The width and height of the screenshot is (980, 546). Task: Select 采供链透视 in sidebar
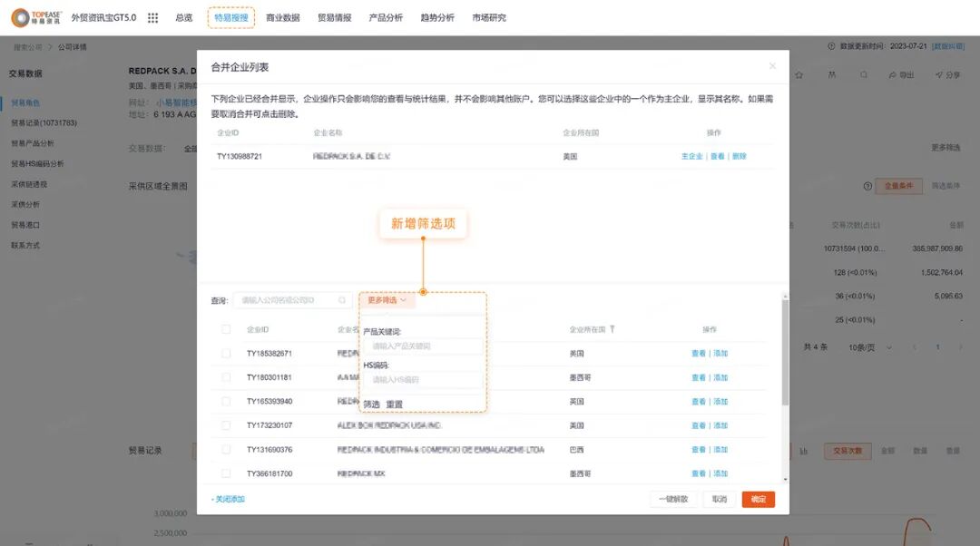click(x=29, y=184)
